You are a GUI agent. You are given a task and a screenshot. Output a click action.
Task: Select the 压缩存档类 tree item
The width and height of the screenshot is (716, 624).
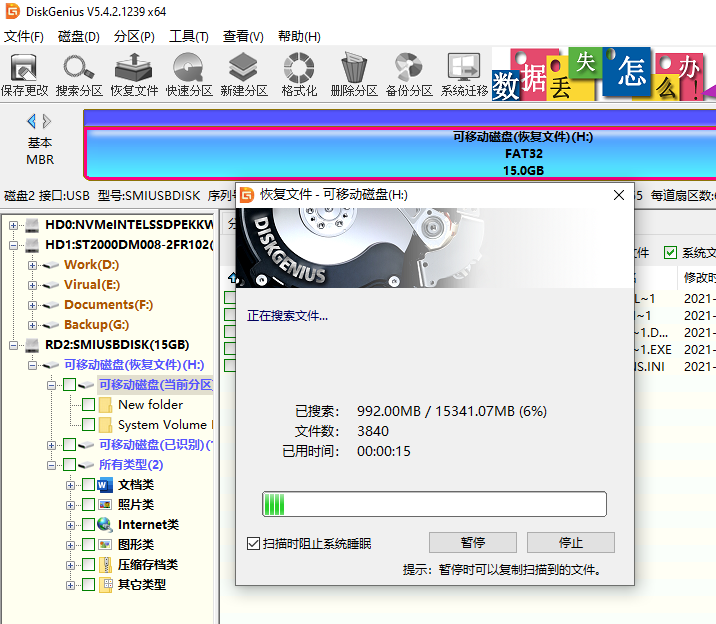(x=148, y=565)
